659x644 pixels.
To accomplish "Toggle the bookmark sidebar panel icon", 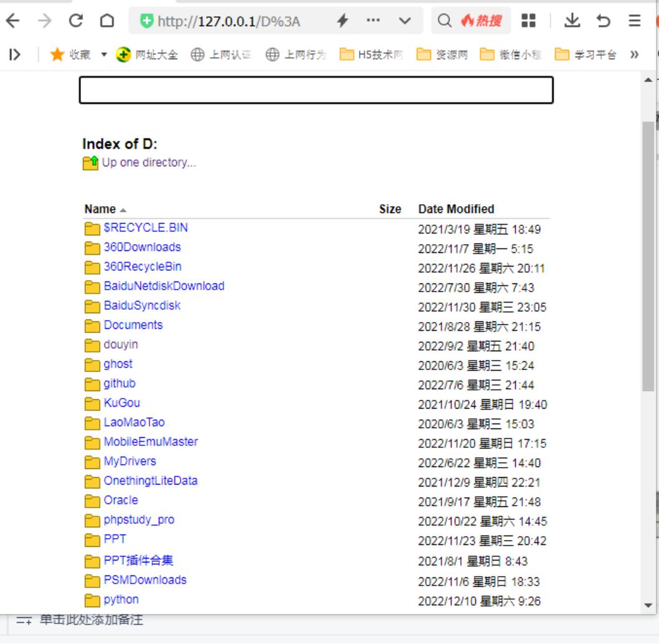I will [14, 55].
